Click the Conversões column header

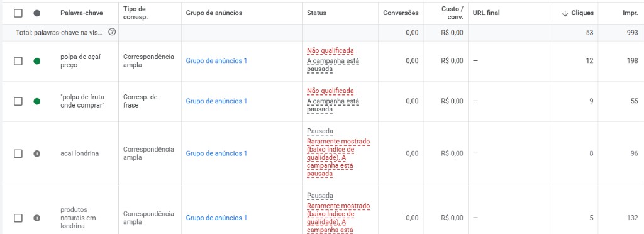click(x=401, y=13)
